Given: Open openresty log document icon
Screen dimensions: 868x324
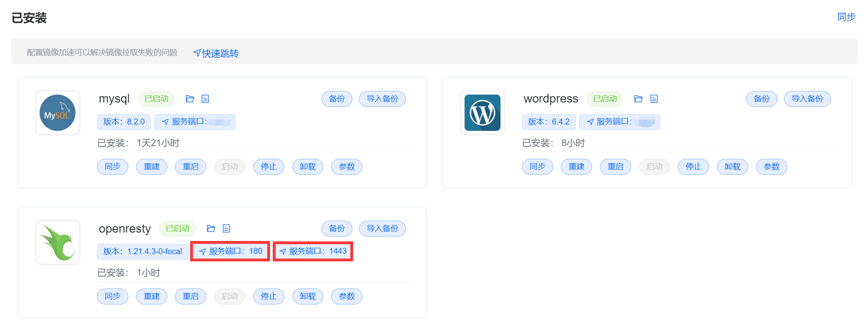Looking at the screenshot, I should pyautogui.click(x=226, y=229).
